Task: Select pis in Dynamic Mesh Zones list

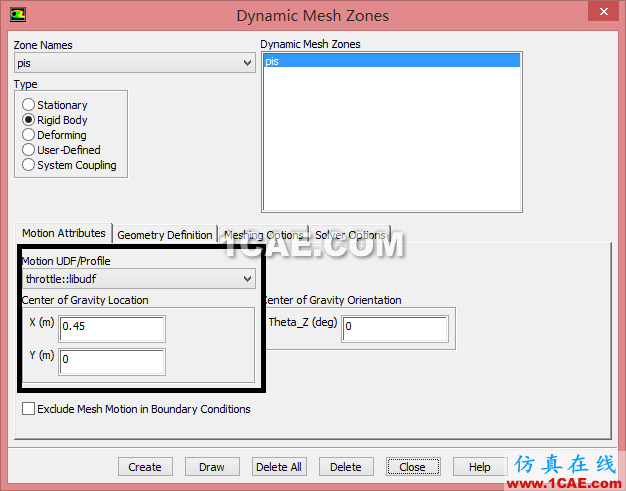Action: pyautogui.click(x=392, y=61)
